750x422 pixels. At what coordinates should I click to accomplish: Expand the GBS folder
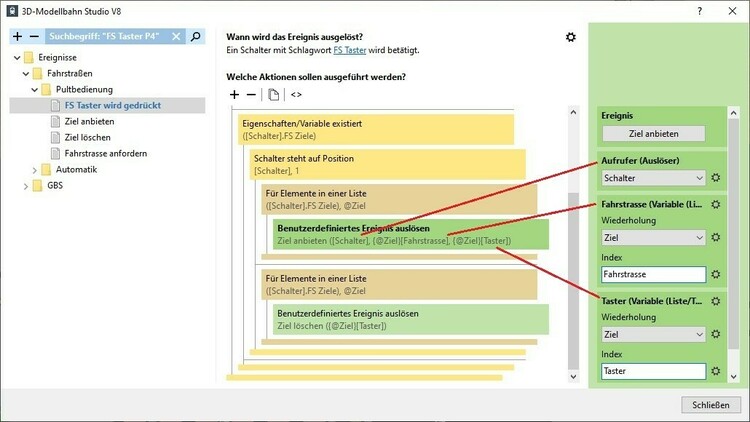[x=26, y=186]
